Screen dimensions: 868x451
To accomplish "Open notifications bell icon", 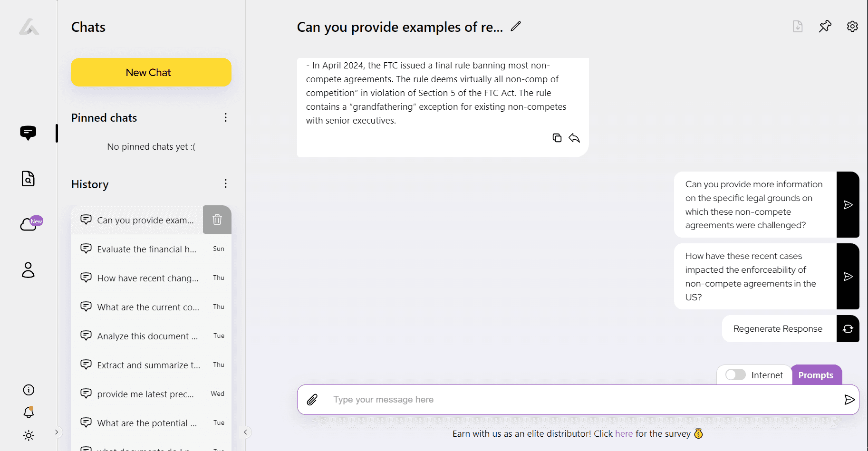I will (x=29, y=412).
